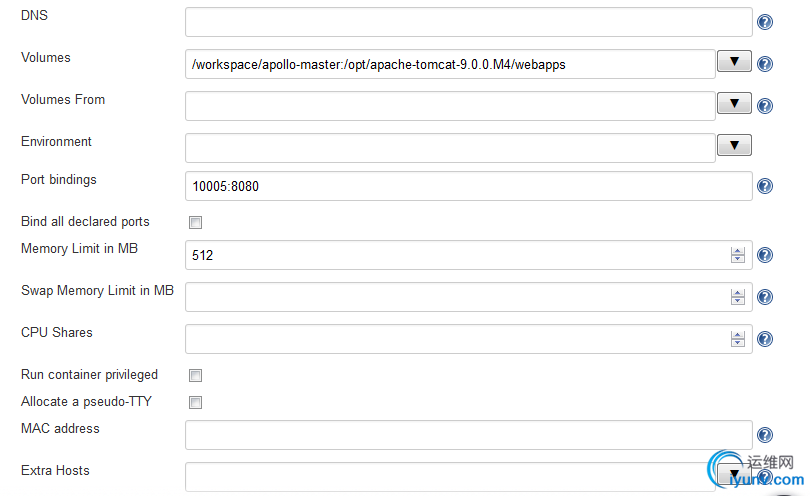
Task: Click the Extra Hosts input field
Action: (x=450, y=477)
